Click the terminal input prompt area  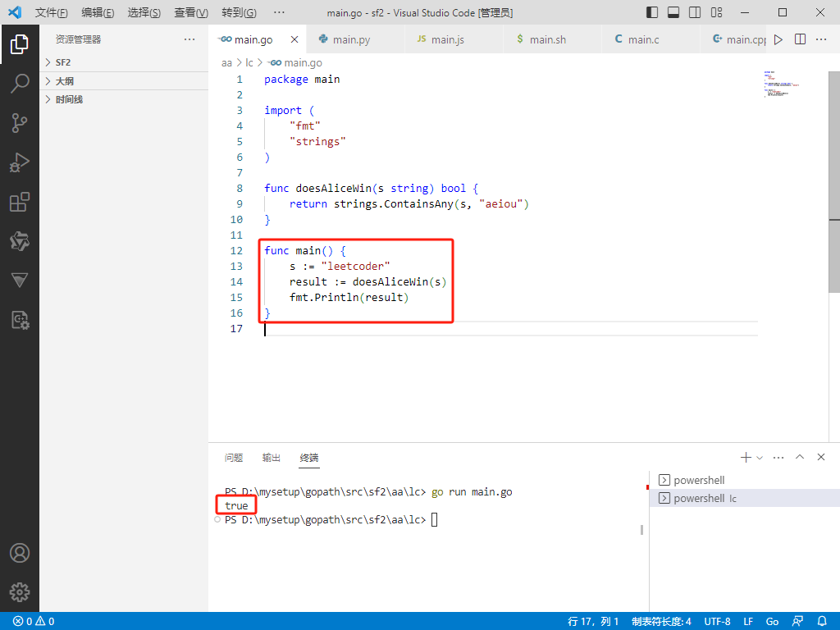pyautogui.click(x=435, y=519)
